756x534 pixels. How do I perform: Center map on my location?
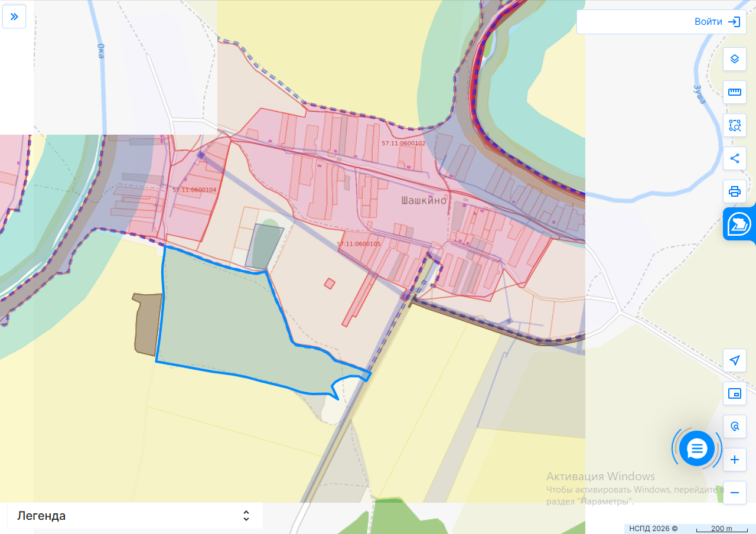[735, 360]
